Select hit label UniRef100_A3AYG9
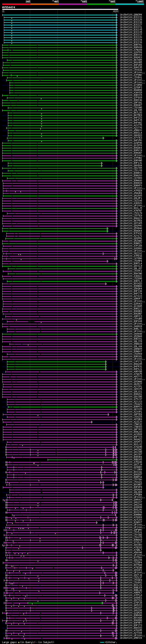Image resolution: width=146 pixels, height=644 pixels. point(131,93)
